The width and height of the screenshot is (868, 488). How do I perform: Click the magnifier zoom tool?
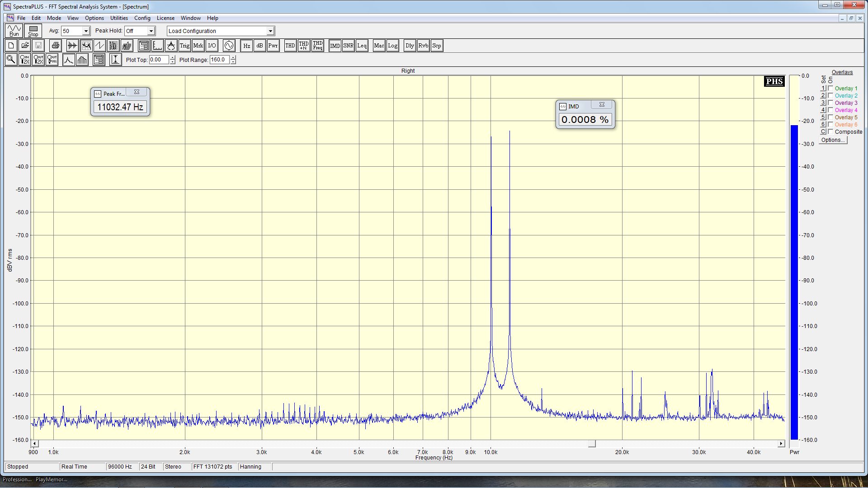click(x=11, y=59)
